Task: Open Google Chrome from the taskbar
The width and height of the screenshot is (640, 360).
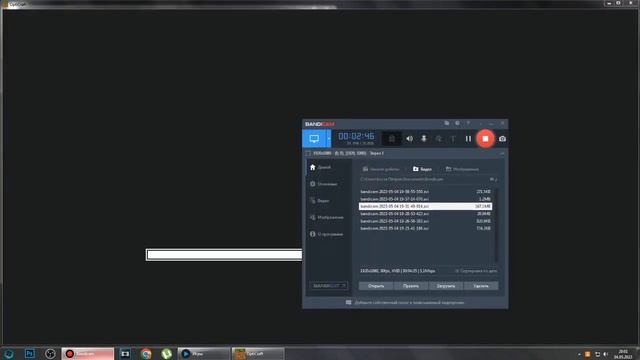Action: pyautogui.click(x=146, y=354)
